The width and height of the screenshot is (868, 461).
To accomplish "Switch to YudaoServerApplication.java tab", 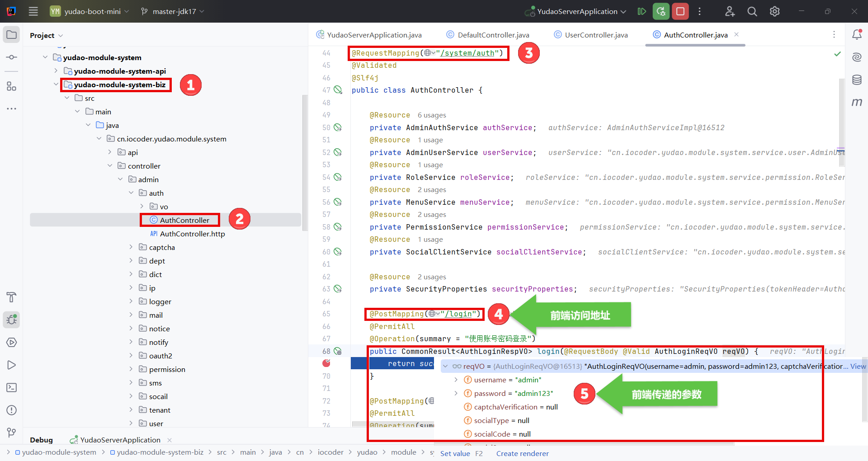I will [369, 35].
